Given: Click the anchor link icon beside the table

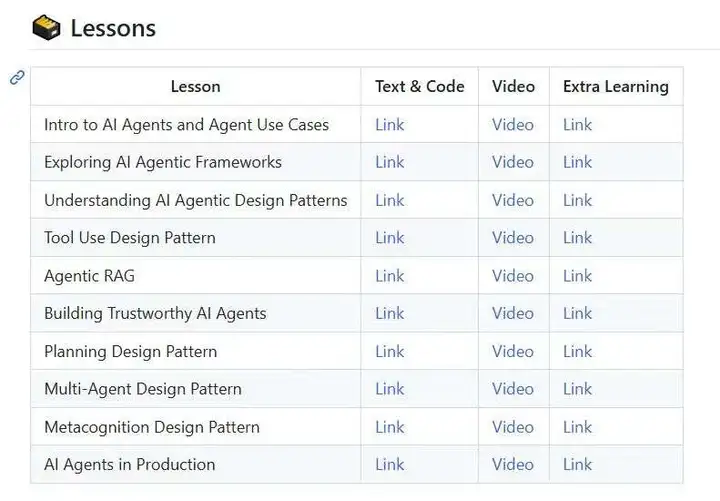Looking at the screenshot, I should click(x=17, y=77).
